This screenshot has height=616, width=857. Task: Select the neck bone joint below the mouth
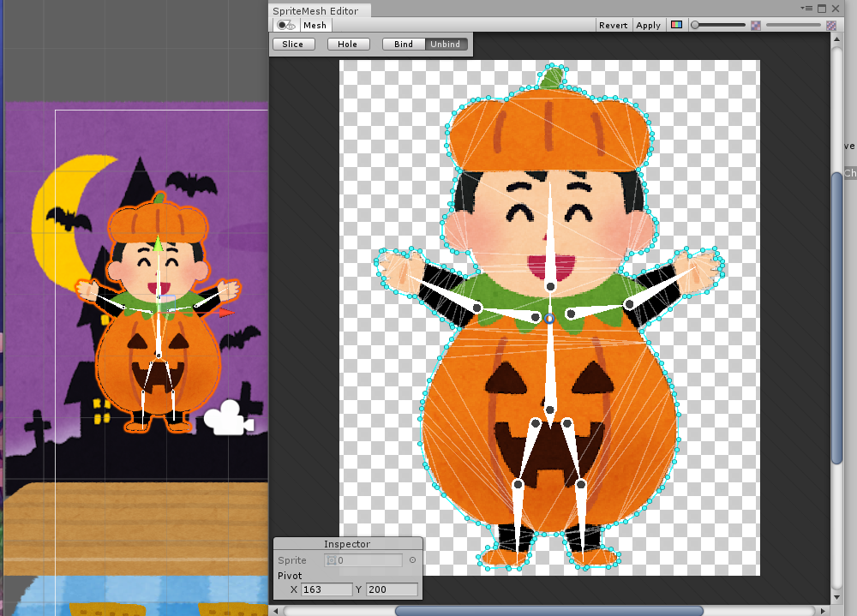[x=551, y=286]
